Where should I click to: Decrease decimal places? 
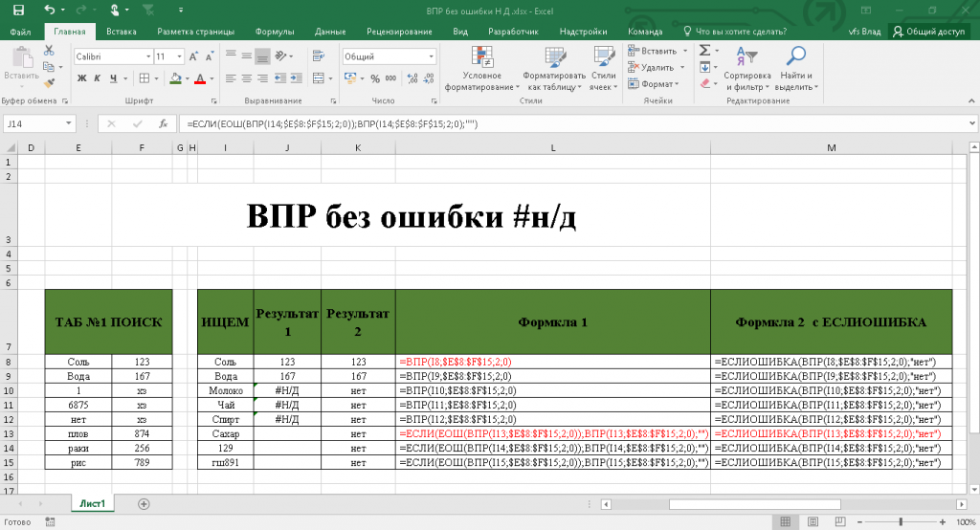[x=429, y=78]
